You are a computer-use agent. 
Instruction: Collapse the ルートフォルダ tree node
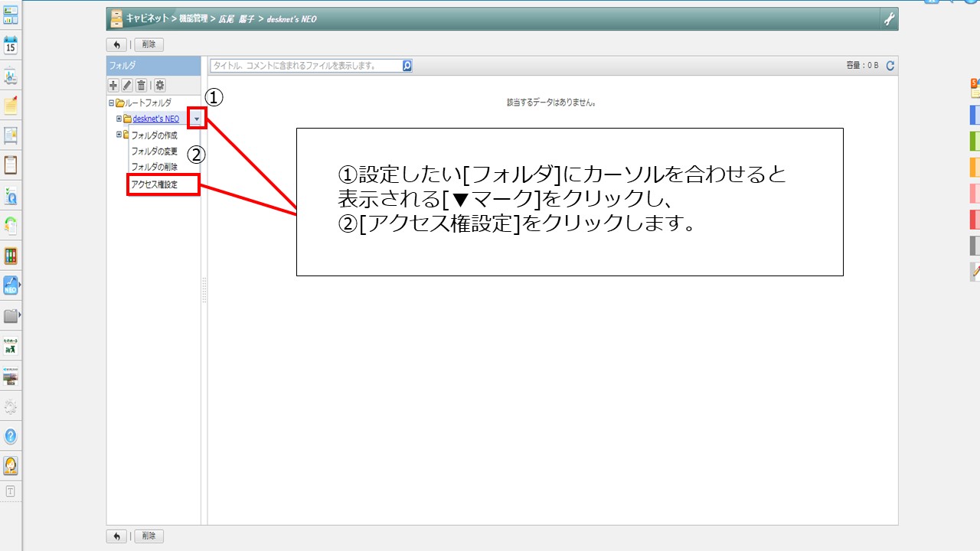[111, 103]
